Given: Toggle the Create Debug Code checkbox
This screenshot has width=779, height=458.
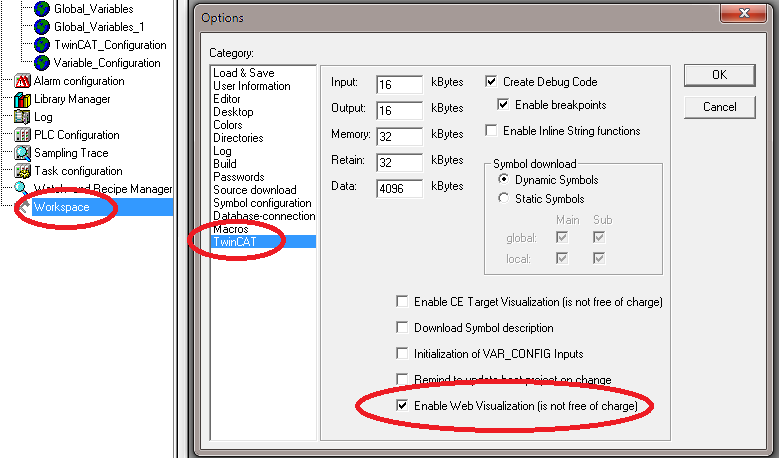Looking at the screenshot, I should pos(491,82).
